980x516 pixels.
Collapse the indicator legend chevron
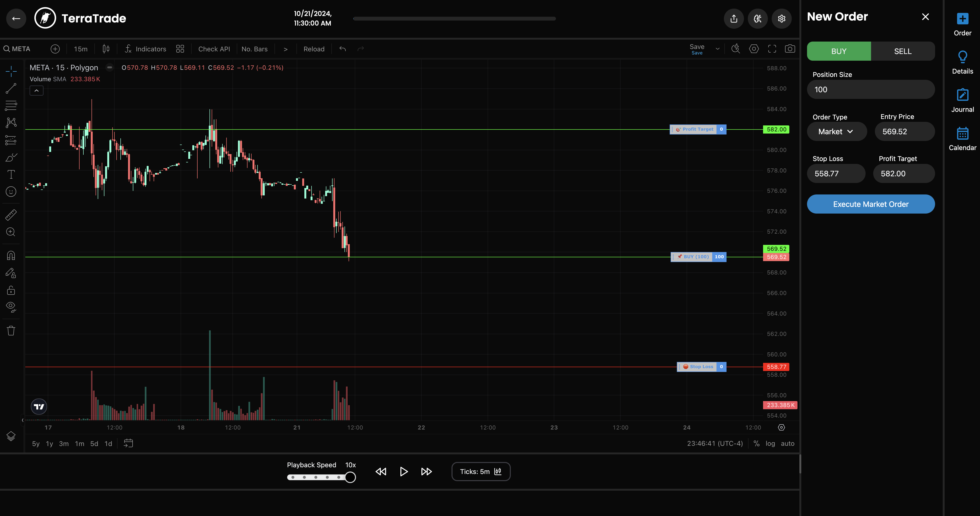37,91
